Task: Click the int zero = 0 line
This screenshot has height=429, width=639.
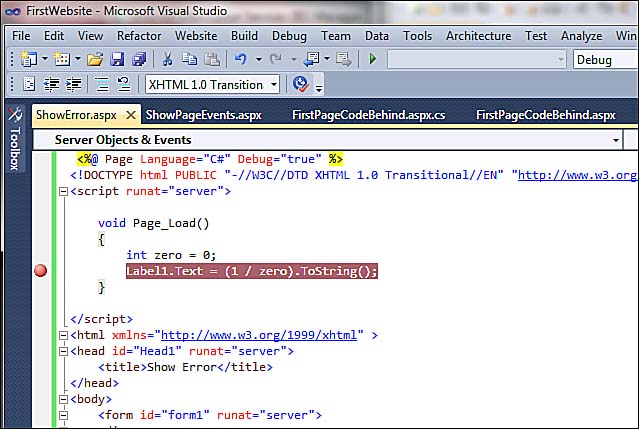Action: [x=171, y=255]
